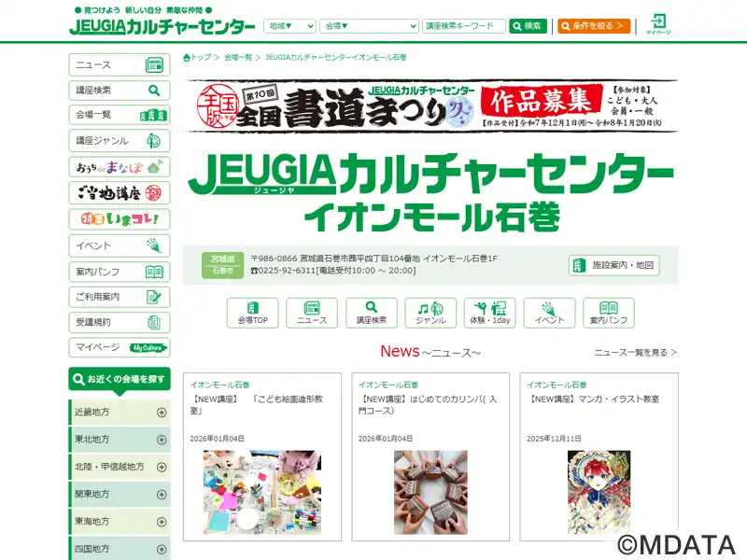The width and height of the screenshot is (747, 560).
Task: Open ニュース in the left sidebar
Action: tap(120, 64)
